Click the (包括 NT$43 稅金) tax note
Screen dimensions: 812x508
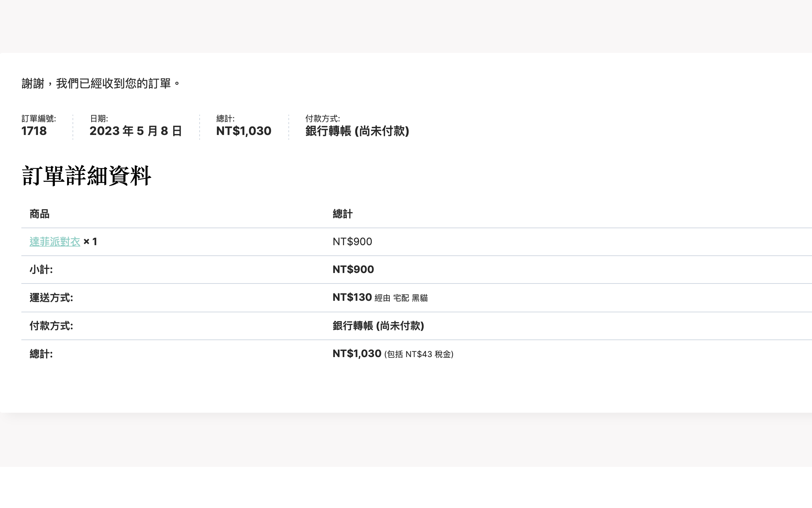pyautogui.click(x=419, y=354)
